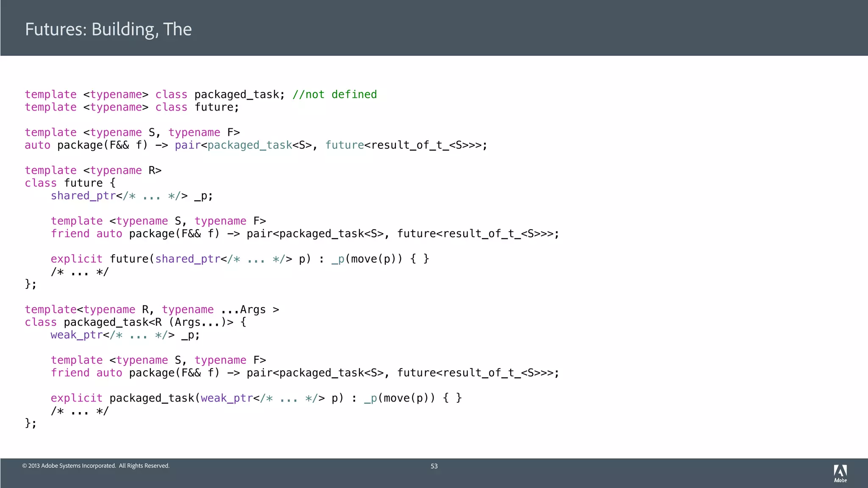The height and width of the screenshot is (488, 868).
Task: Click the Adobe copyright notice text
Action: coord(96,466)
